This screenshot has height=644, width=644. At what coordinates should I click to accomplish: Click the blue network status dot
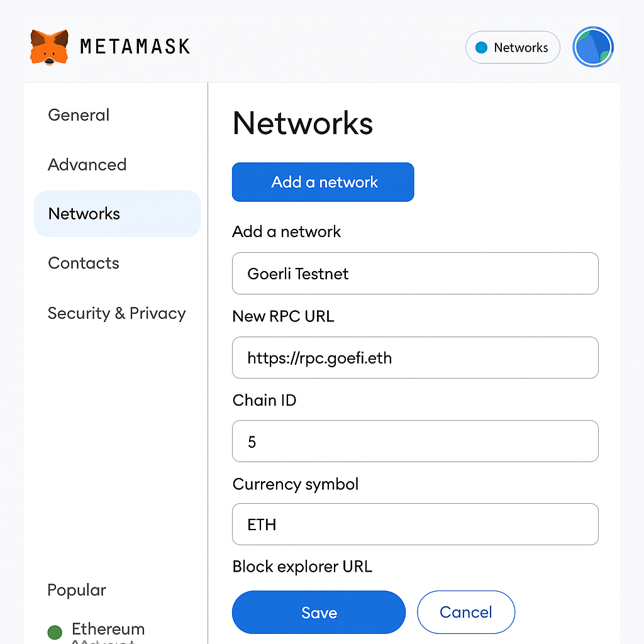[x=481, y=48]
